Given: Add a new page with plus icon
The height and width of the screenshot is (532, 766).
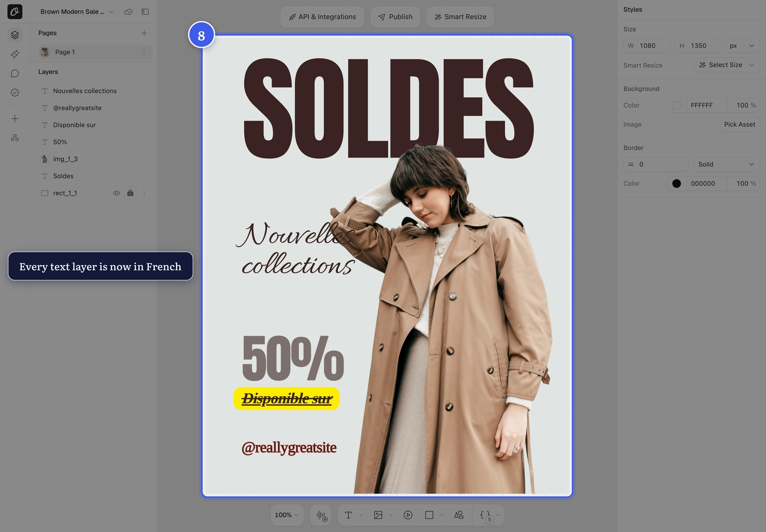Looking at the screenshot, I should (144, 33).
